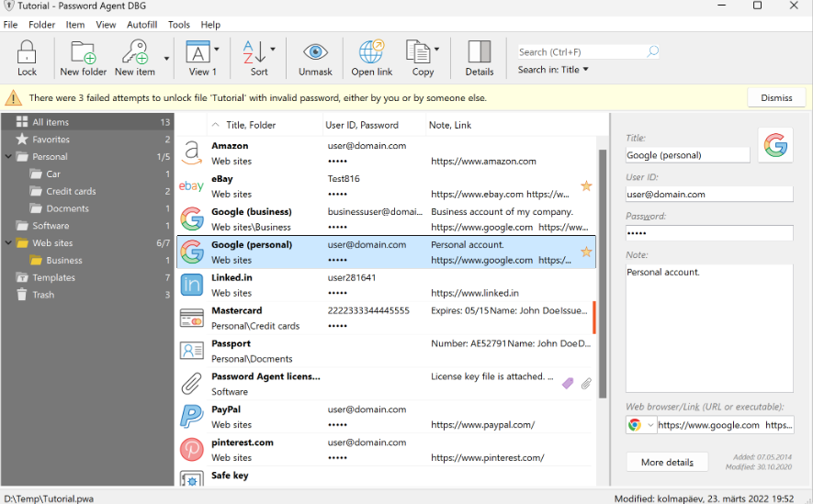This screenshot has width=813, height=504.
Task: Click the User ID field in details
Action: (x=708, y=195)
